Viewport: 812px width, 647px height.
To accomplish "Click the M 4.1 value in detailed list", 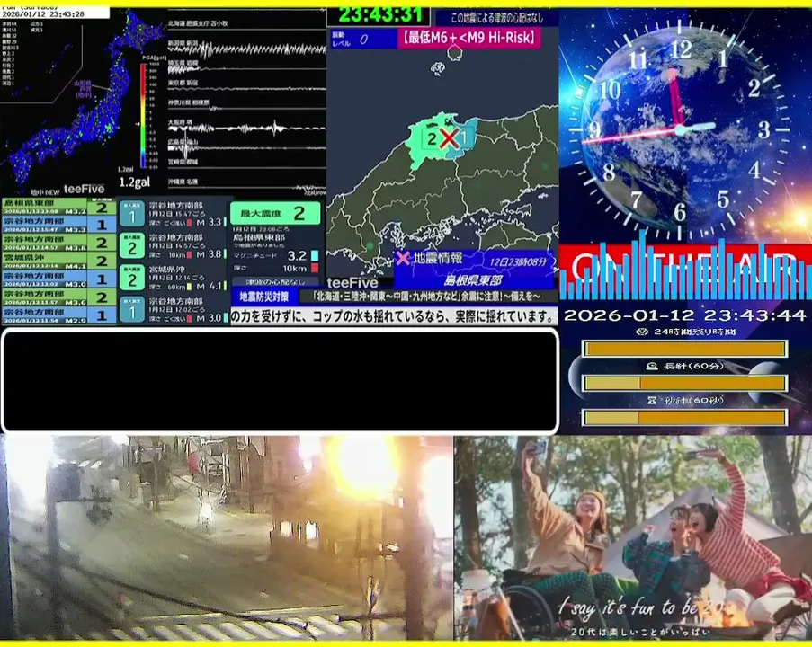I will tap(210, 286).
